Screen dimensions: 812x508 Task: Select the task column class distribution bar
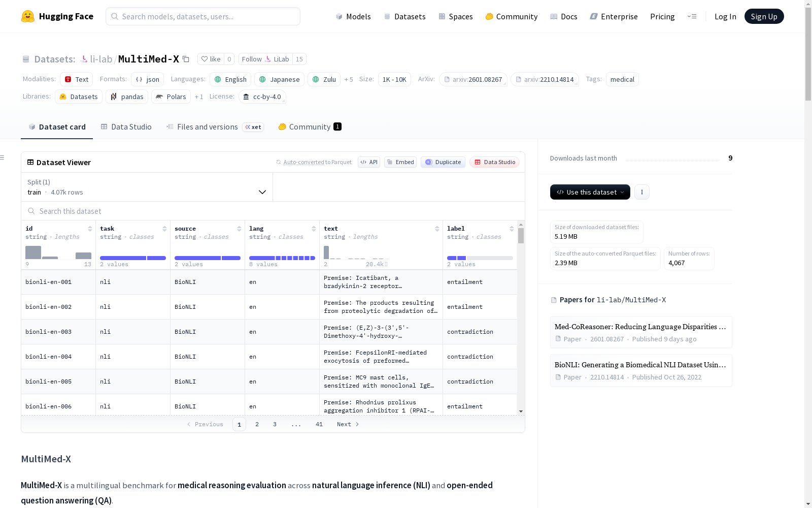tap(133, 258)
